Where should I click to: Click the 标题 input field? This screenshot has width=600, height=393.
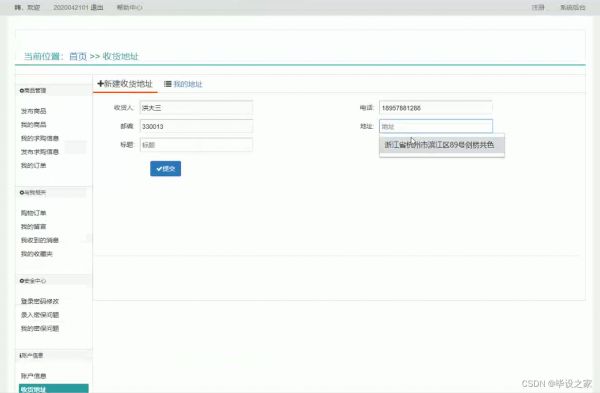point(196,145)
